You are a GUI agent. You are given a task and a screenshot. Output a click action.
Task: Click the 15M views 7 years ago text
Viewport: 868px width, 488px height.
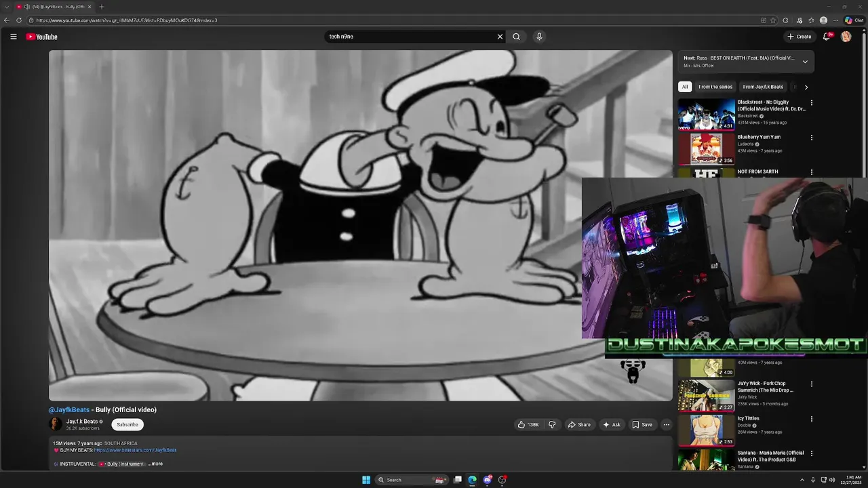click(77, 443)
